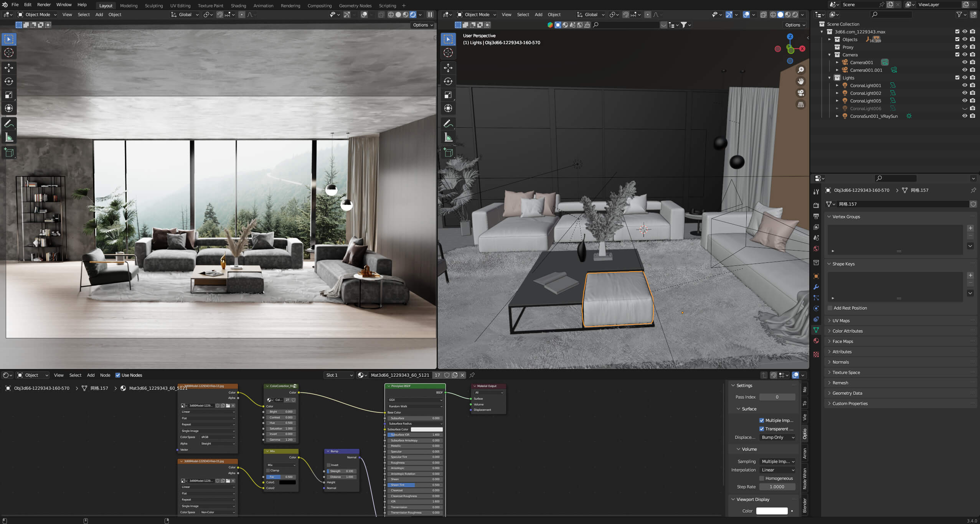
Task: Open the Material properties tab icon
Action: (x=816, y=341)
